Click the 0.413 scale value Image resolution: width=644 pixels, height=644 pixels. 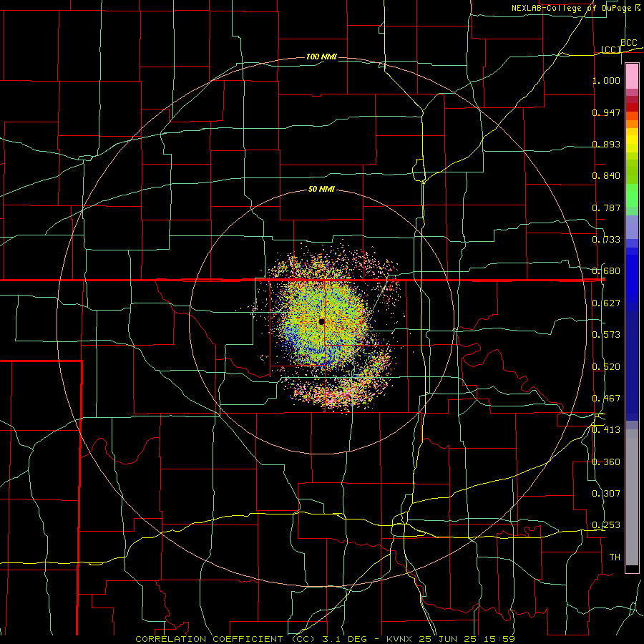pyautogui.click(x=606, y=430)
